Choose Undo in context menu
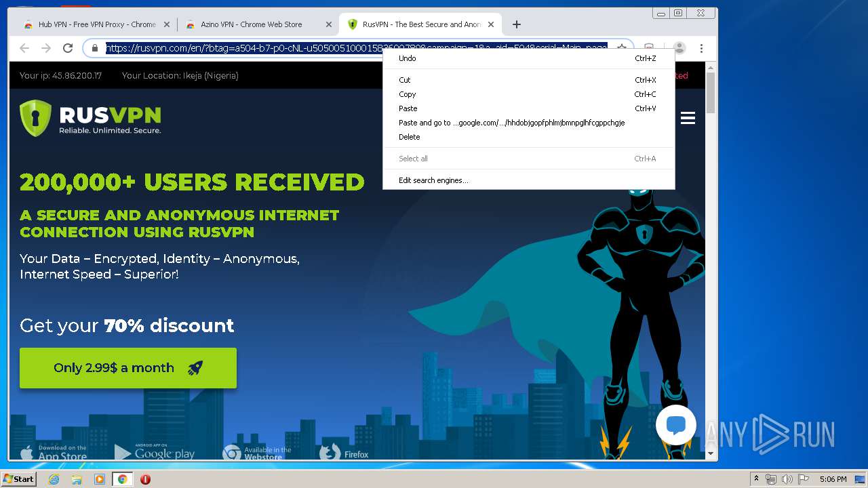The height and width of the screenshot is (488, 868). click(x=528, y=58)
